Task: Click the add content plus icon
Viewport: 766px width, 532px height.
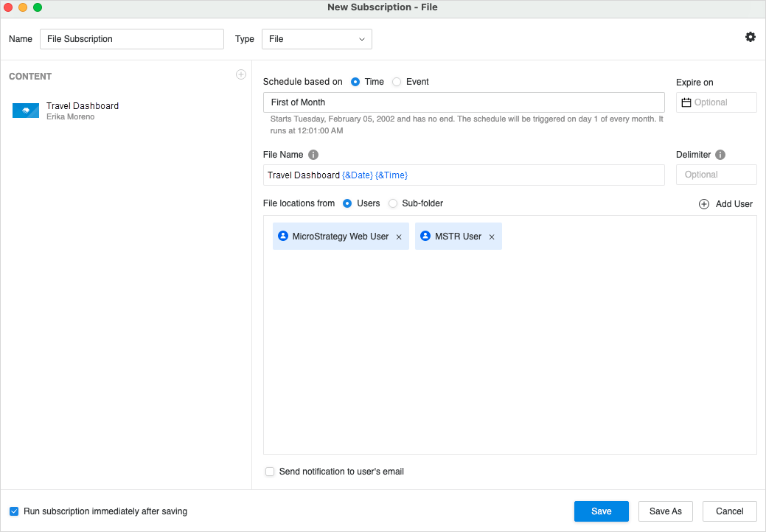Action: point(241,74)
